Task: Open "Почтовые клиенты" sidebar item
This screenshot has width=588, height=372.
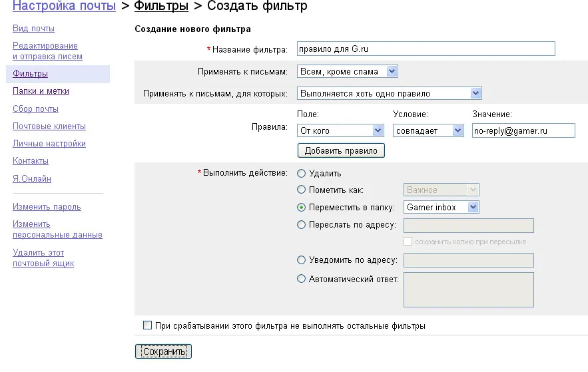Action: (x=49, y=126)
